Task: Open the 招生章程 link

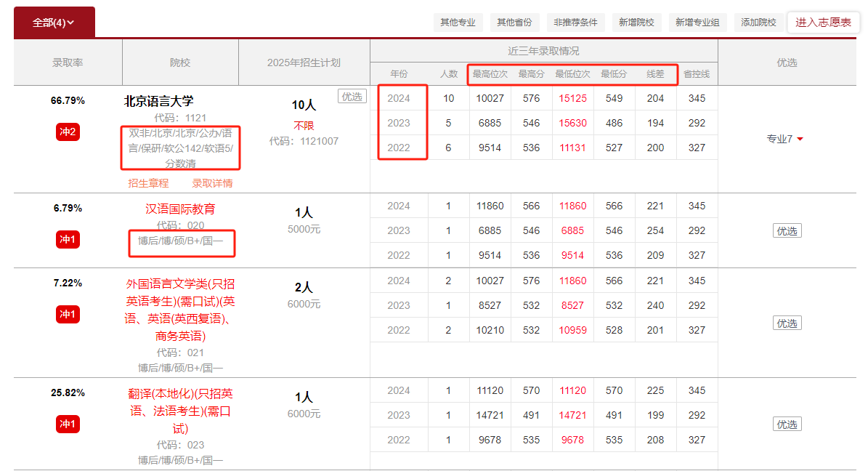Action: tap(148, 183)
